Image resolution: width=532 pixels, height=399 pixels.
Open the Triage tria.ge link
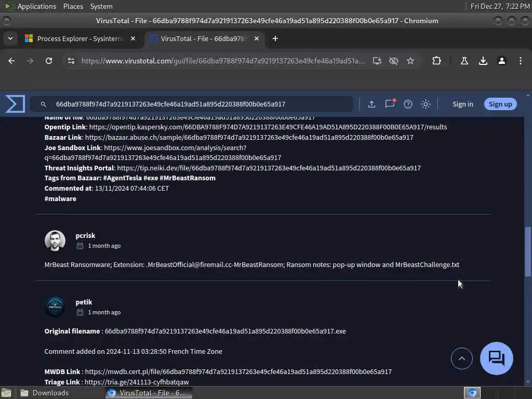click(x=137, y=382)
